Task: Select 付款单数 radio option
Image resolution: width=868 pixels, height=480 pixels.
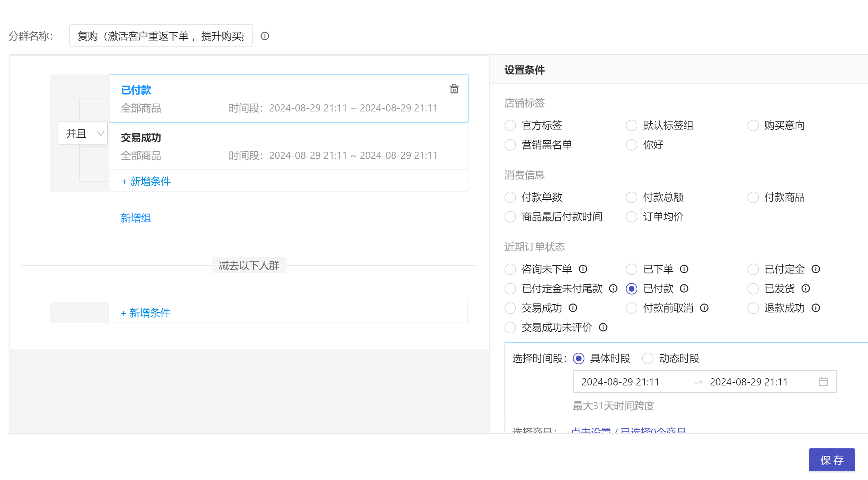Action: (x=510, y=197)
